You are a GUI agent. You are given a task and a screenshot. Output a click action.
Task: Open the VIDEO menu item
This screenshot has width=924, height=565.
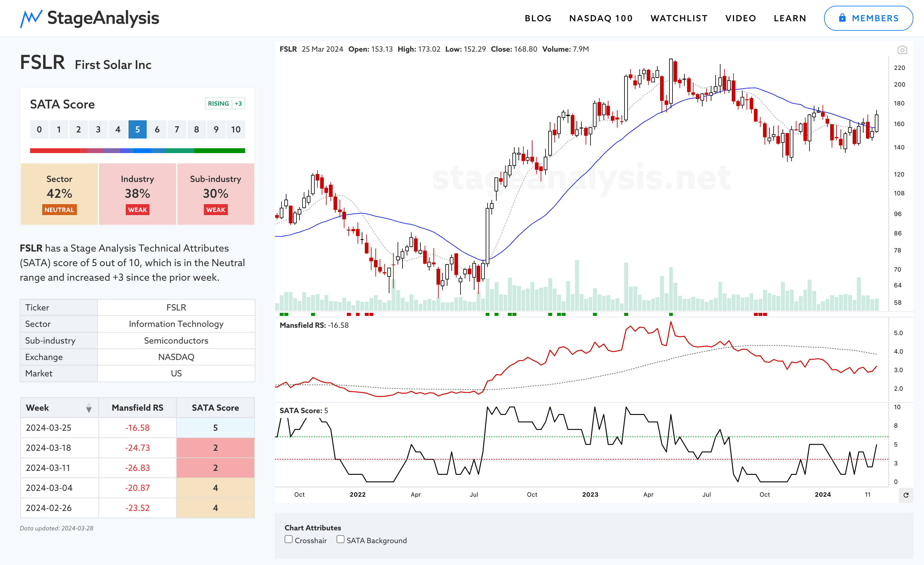(x=740, y=18)
